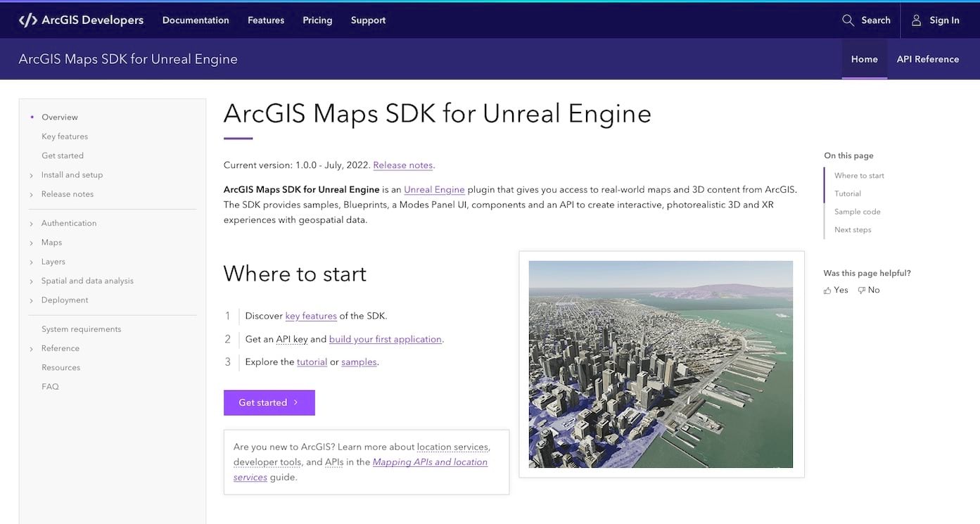The image size is (980, 524).
Task: Jump to Tutorial in On this page
Action: 848,193
